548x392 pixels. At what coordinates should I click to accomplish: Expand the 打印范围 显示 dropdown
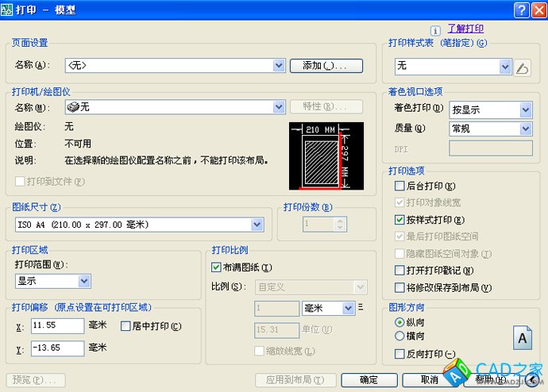tap(84, 281)
